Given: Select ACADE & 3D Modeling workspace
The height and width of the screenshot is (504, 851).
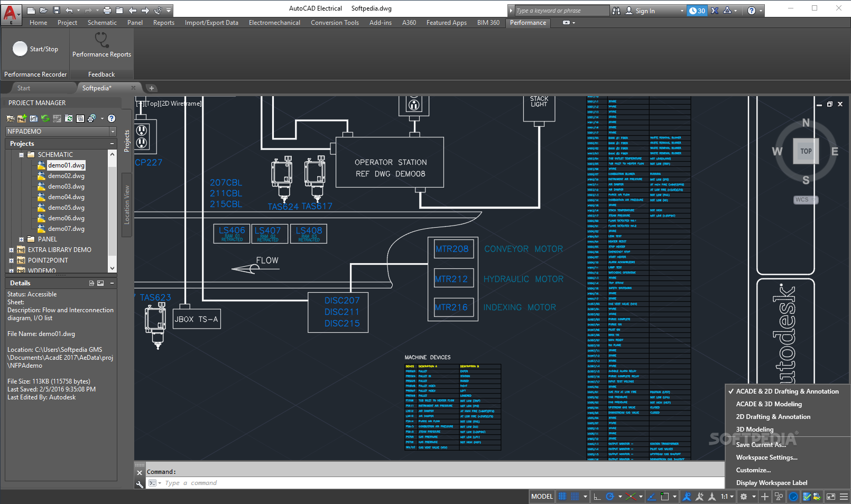Looking at the screenshot, I should [x=769, y=404].
